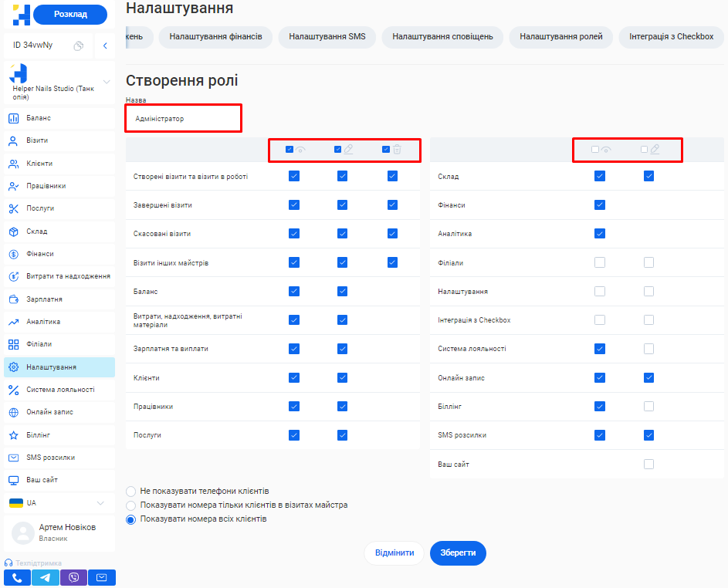Copy the ID 34vwNy with copy icon
The width and height of the screenshot is (728, 588).
pyautogui.click(x=78, y=46)
